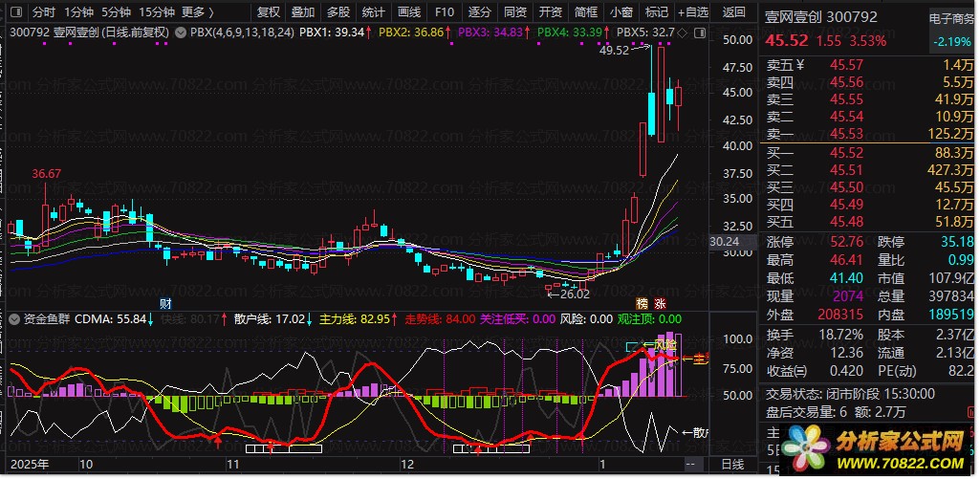Expand 资金鱼群 indicator dropdown arrow
This screenshot has width=980, height=479.
click(x=15, y=319)
